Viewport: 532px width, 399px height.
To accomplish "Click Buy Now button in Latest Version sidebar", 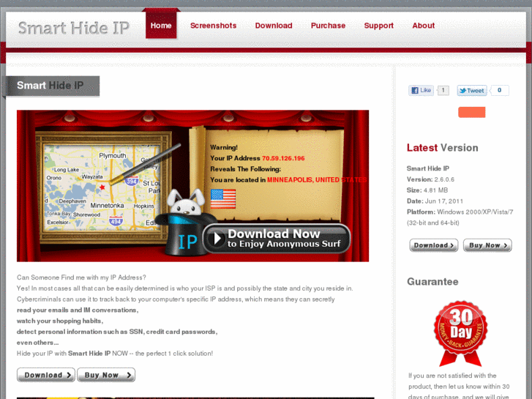I will point(487,245).
